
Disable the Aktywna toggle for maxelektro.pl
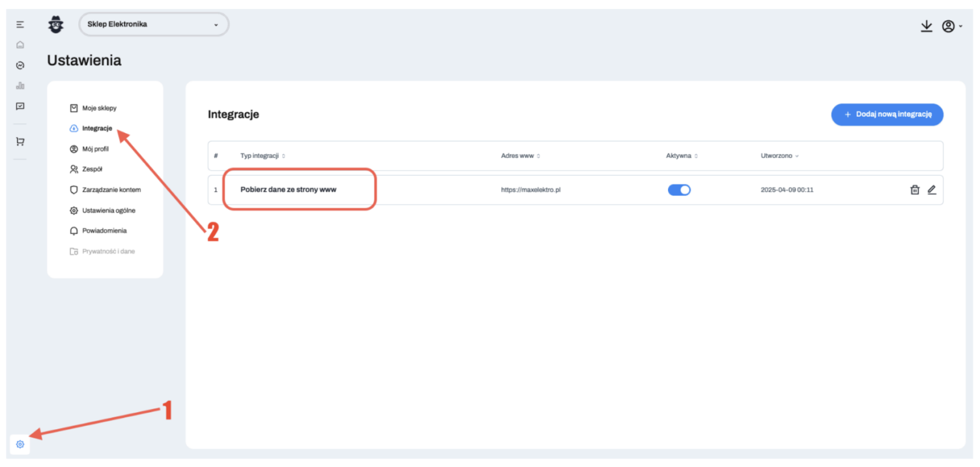pyautogui.click(x=679, y=190)
